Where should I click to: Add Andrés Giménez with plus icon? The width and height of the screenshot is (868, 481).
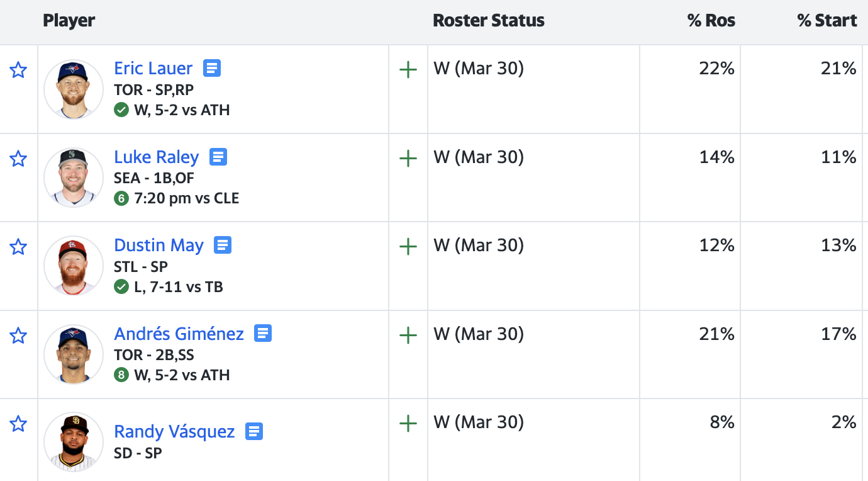(408, 334)
